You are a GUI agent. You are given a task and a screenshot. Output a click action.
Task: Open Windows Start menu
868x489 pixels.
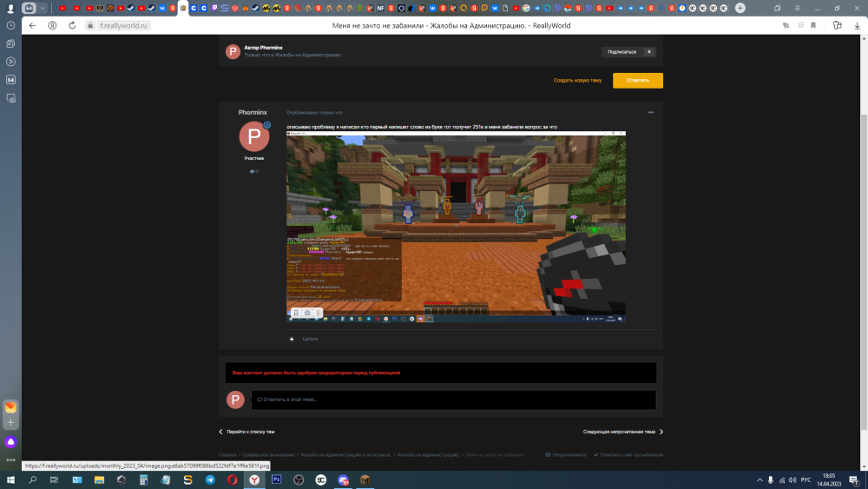click(10, 480)
